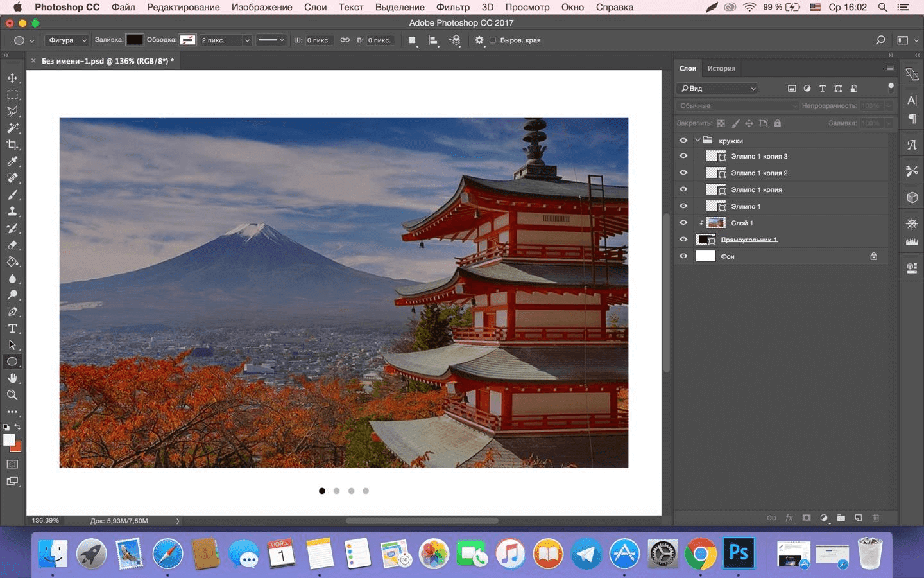
Task: Select the Eraser tool
Action: 12,245
